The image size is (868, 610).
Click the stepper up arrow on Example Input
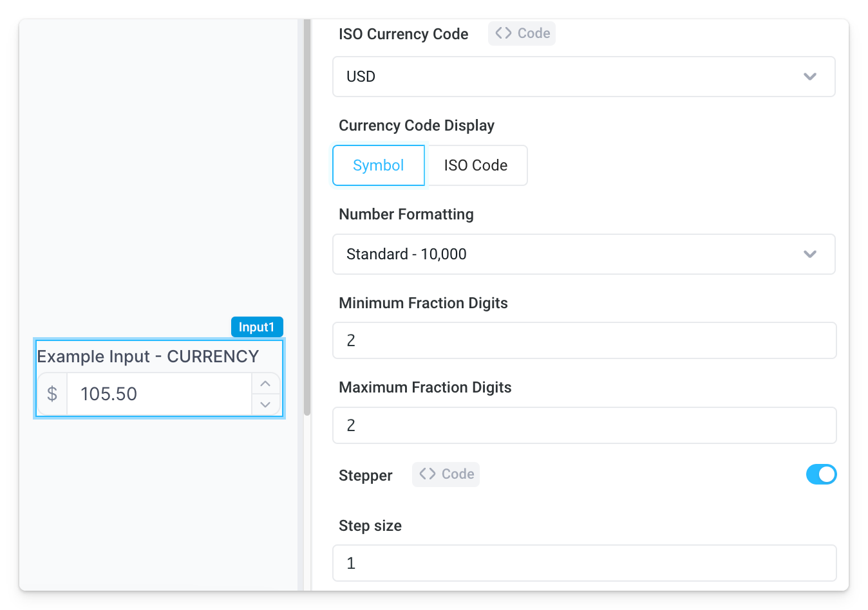coord(265,384)
